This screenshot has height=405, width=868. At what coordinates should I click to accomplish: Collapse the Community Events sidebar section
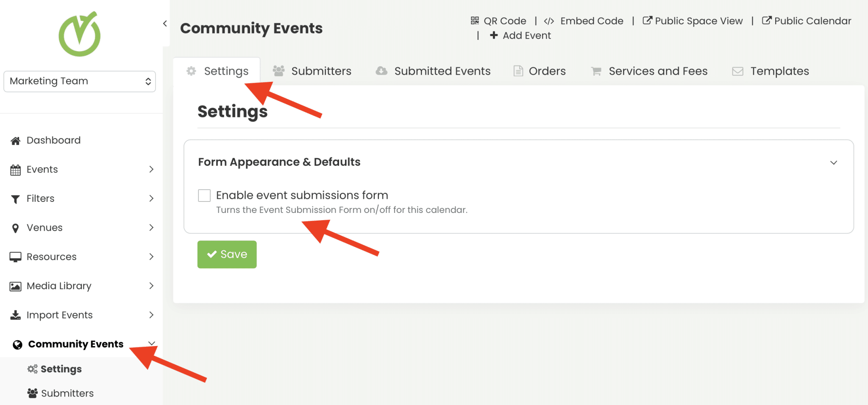pos(151,343)
